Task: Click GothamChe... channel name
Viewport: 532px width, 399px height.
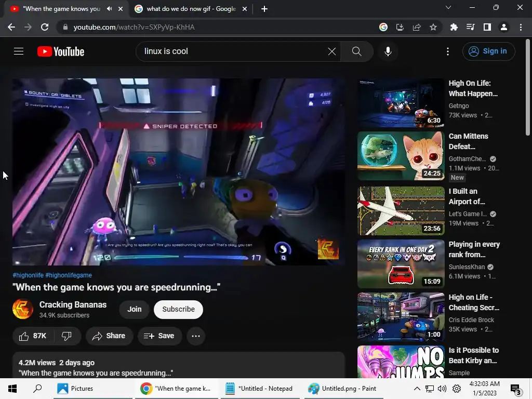Action: tap(467, 159)
